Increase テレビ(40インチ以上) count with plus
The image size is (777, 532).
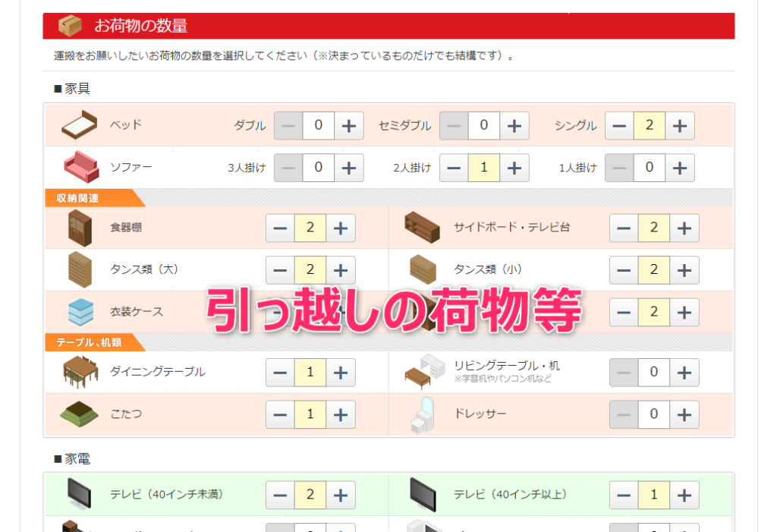[x=684, y=495]
